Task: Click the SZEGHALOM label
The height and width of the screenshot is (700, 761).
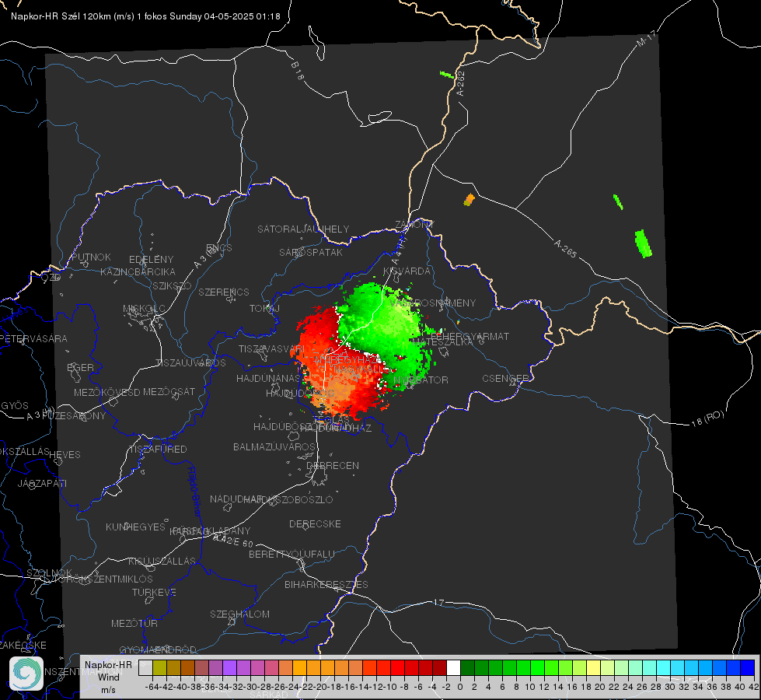Action: [x=239, y=614]
